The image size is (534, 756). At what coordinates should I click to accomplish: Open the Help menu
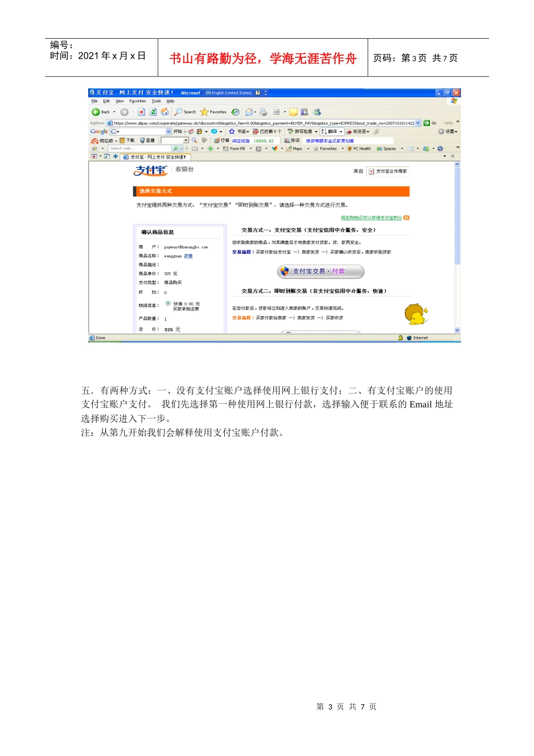(x=170, y=101)
